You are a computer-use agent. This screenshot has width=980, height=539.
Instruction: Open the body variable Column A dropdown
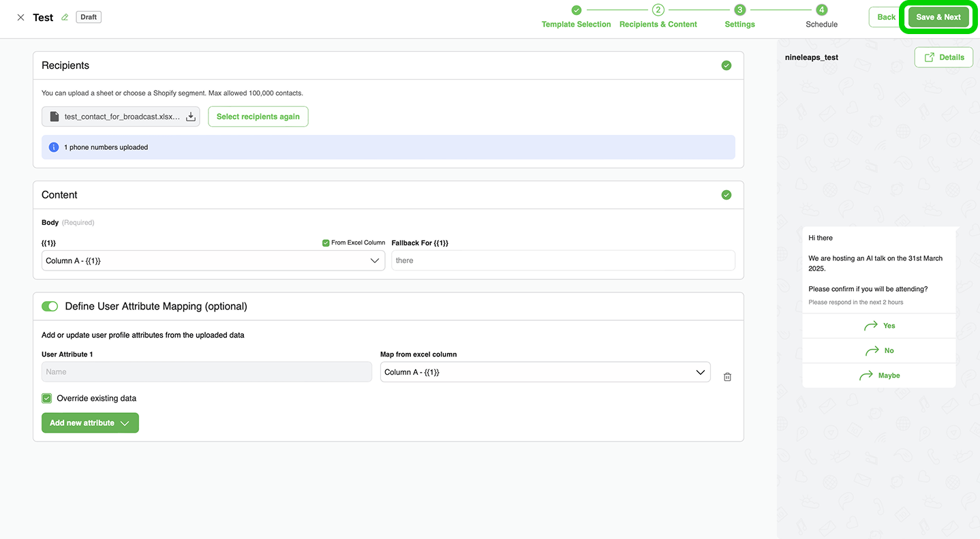pos(213,260)
